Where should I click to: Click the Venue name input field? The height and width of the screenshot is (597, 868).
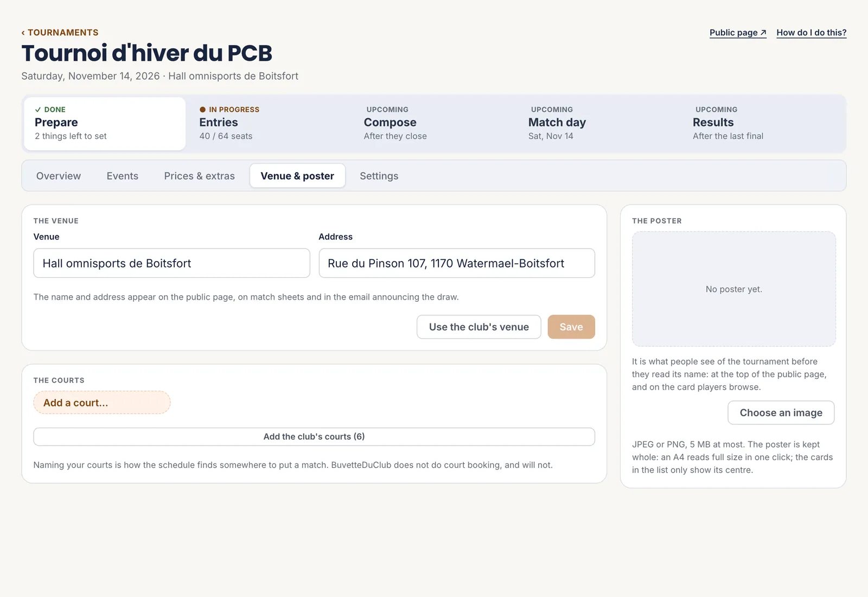[x=171, y=263]
